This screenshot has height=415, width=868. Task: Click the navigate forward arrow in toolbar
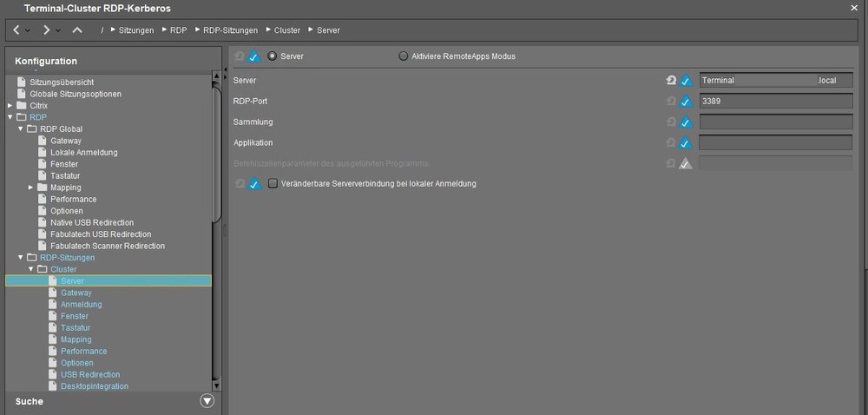(47, 30)
